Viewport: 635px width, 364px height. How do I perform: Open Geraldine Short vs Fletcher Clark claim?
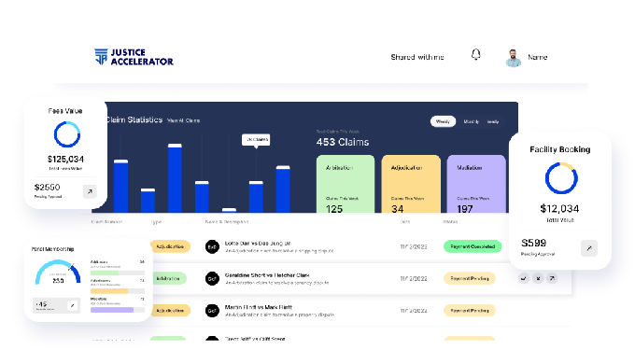point(267,275)
